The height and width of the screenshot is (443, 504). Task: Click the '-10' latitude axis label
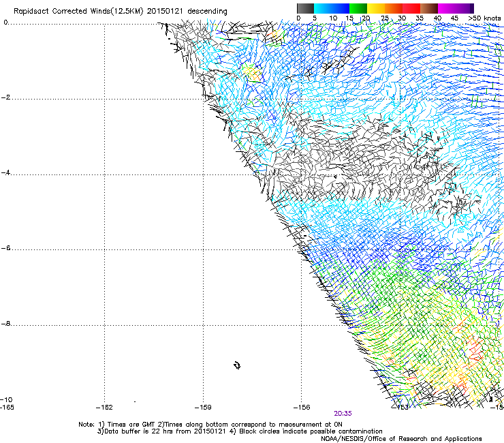click(x=7, y=399)
